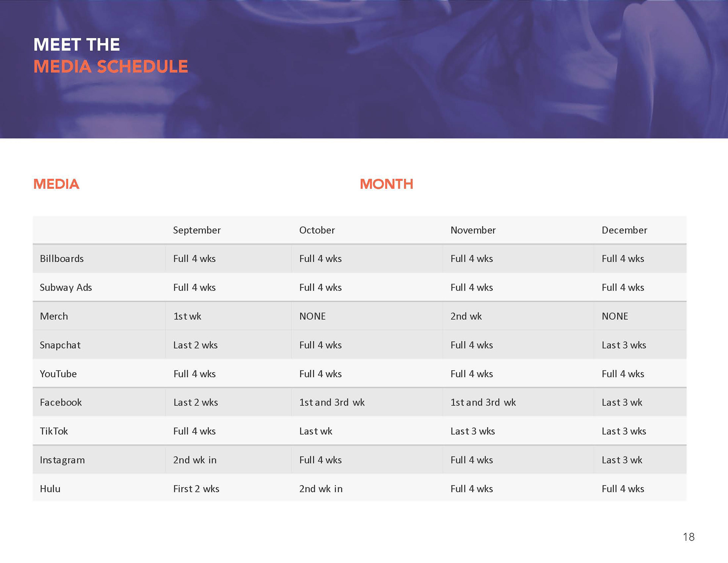Select the November column header
This screenshot has height=563, width=728.
coord(473,230)
